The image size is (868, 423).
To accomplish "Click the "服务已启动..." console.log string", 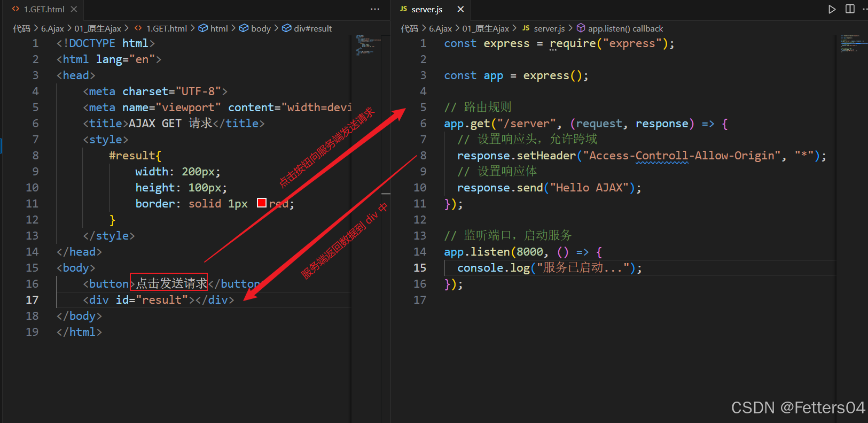I will [583, 268].
